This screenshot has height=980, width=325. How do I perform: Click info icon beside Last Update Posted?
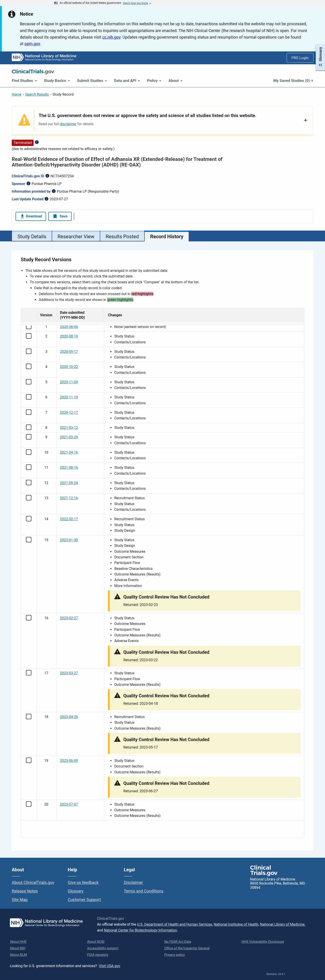coord(46,199)
